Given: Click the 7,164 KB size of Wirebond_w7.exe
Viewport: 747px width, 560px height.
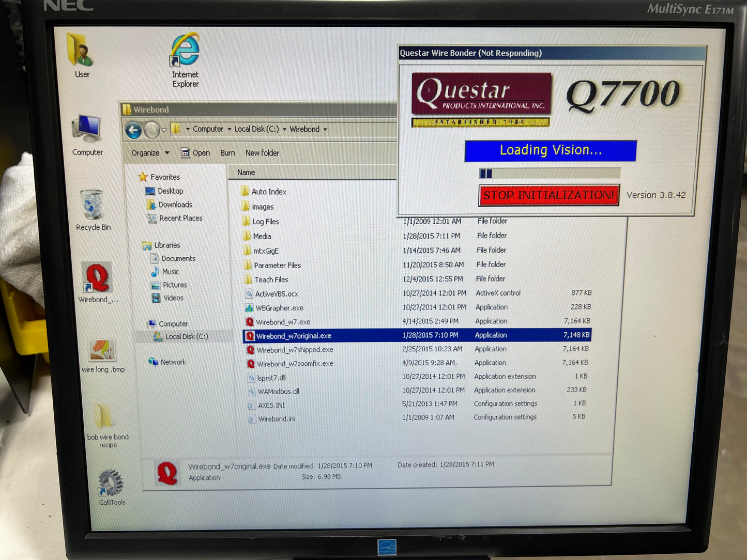Looking at the screenshot, I should pos(577,321).
